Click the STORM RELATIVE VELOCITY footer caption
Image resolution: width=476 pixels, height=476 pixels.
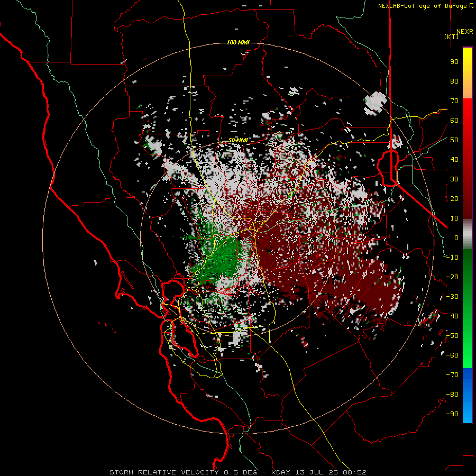click(x=237, y=472)
